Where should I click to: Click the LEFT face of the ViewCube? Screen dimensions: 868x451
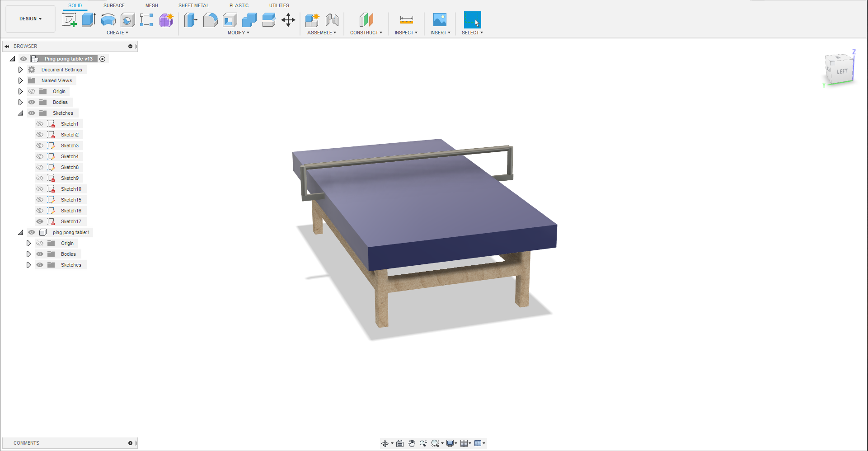tap(841, 71)
